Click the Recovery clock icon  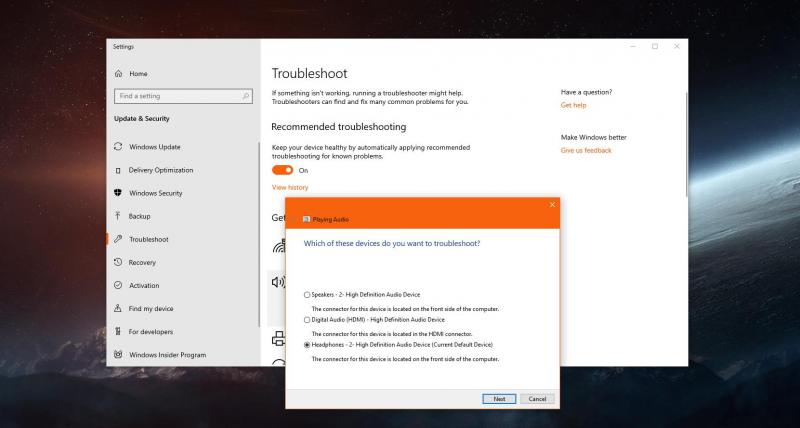click(x=118, y=262)
